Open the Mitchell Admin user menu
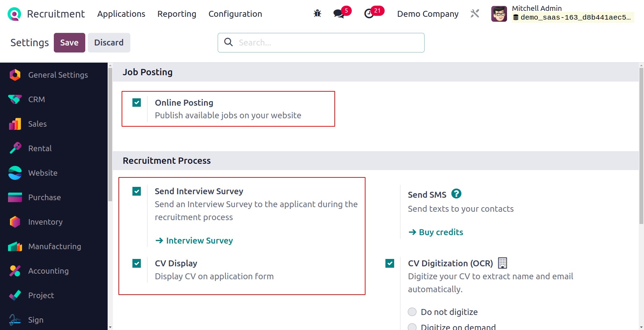 coord(563,14)
